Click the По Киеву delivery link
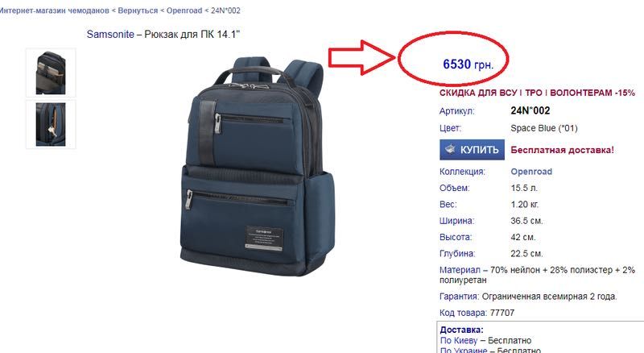 point(459,341)
